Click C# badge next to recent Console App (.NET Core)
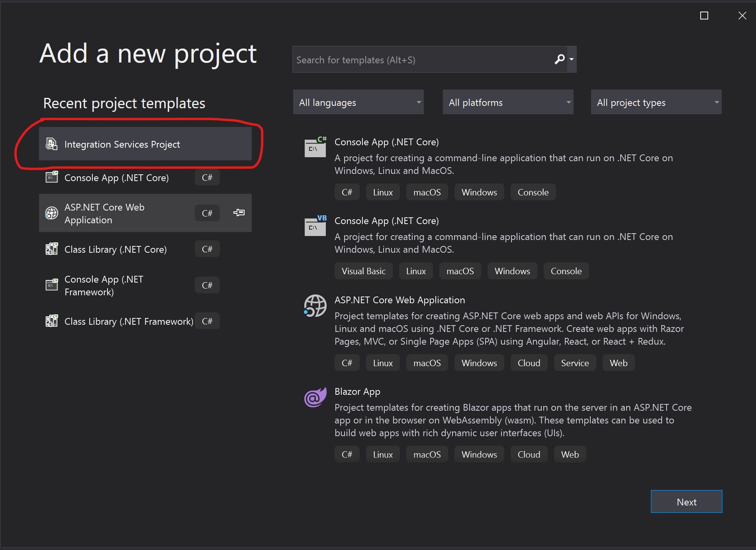The height and width of the screenshot is (550, 756). tap(207, 177)
